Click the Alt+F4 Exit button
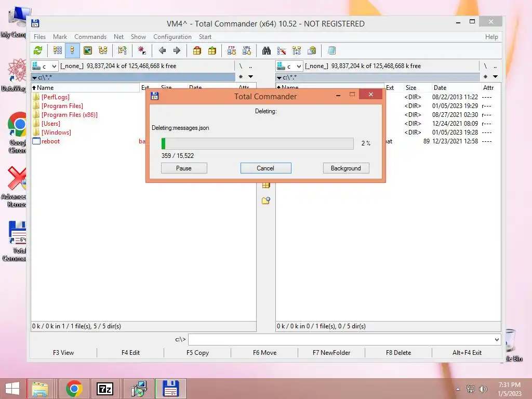 coord(467,353)
